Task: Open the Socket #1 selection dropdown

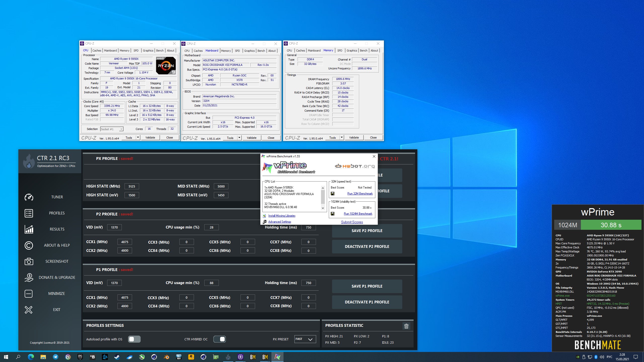Action: [112, 129]
